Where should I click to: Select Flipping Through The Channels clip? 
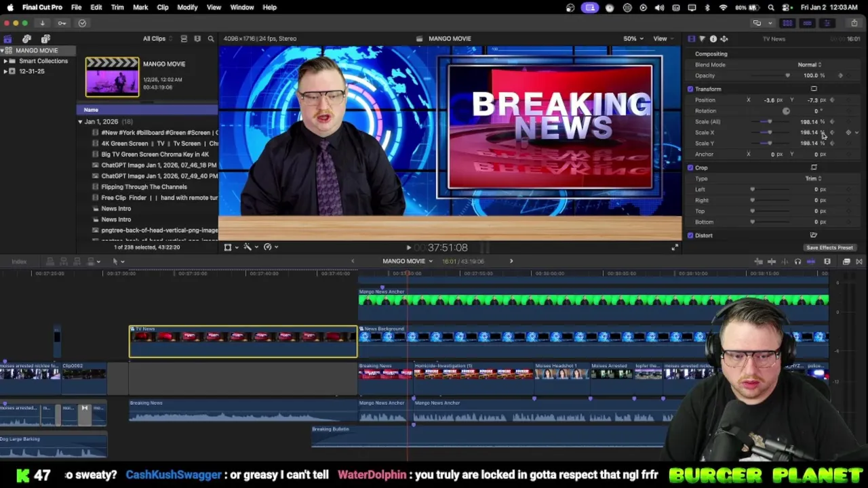(144, 187)
